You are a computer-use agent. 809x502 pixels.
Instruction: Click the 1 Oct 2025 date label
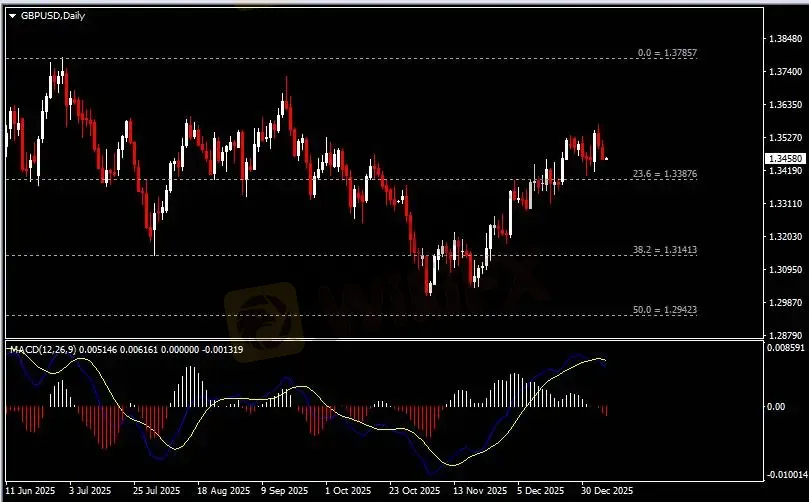pyautogui.click(x=348, y=490)
